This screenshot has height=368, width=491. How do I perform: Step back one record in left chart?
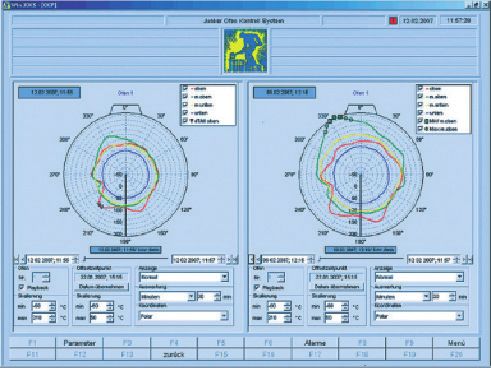(x=23, y=259)
